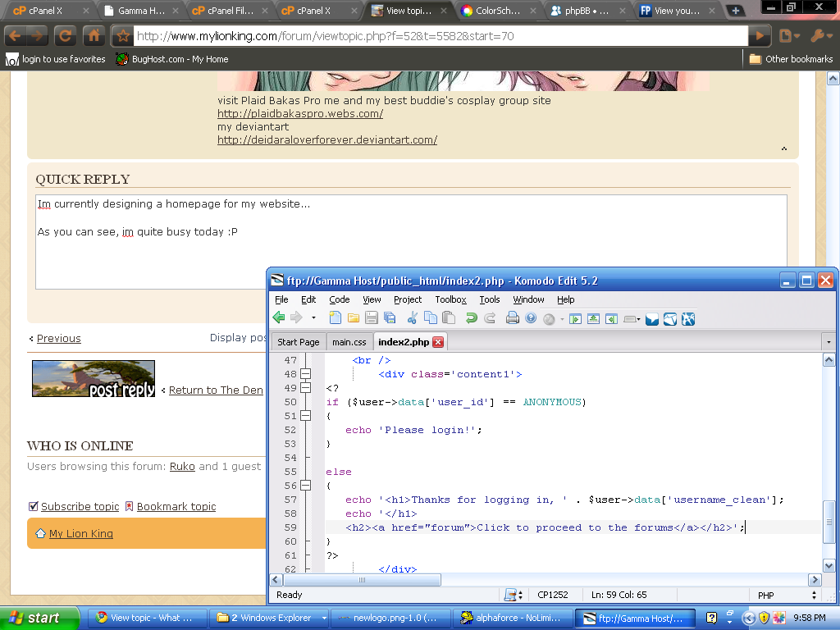Click the Komodo horizontal scrollbar thumb
The width and height of the screenshot is (840, 630).
point(363,580)
